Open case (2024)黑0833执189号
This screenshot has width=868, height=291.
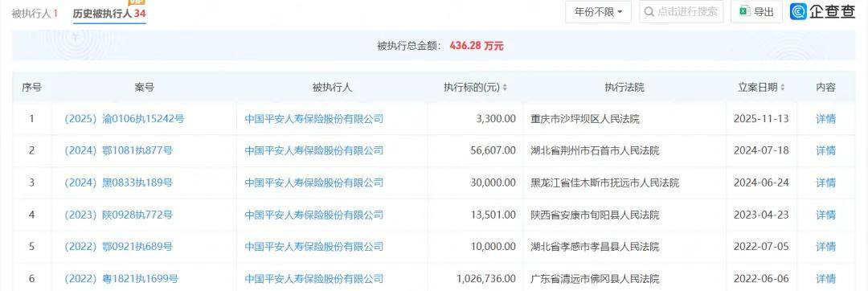pos(118,182)
